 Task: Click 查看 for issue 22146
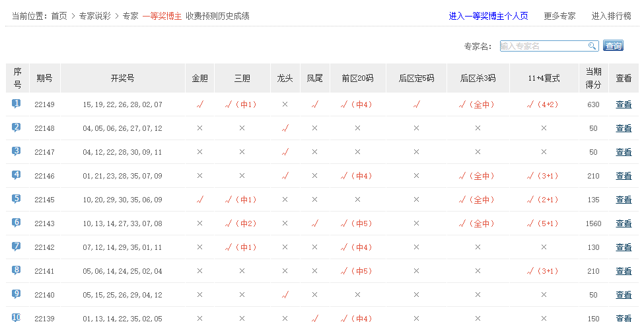(x=624, y=176)
